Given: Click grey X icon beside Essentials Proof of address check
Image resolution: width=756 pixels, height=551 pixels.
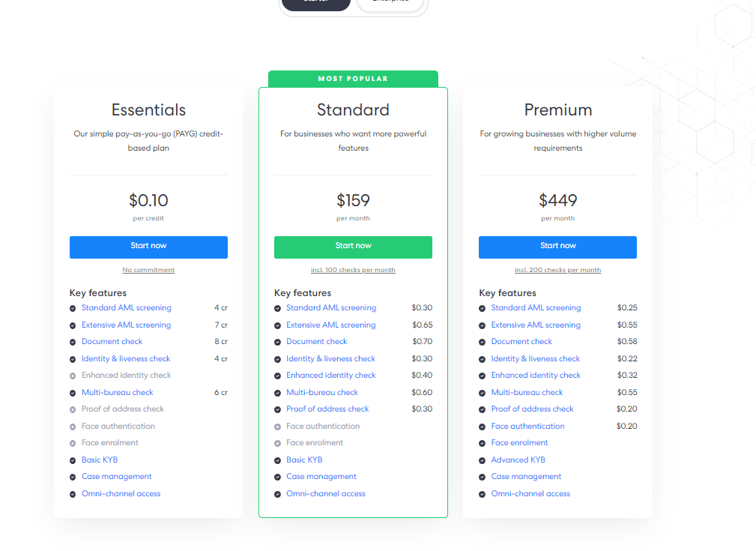Looking at the screenshot, I should click(73, 409).
